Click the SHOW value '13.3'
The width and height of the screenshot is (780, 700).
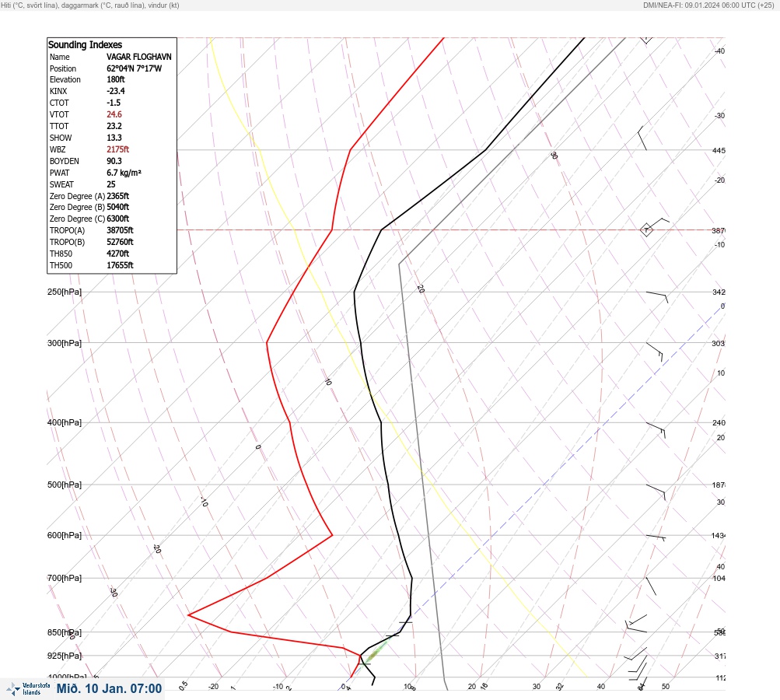click(114, 138)
